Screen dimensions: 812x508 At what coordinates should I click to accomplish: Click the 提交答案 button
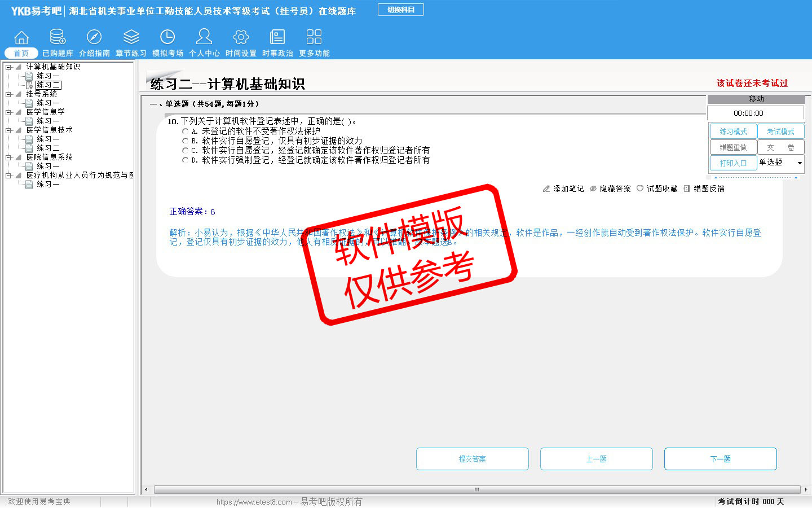pos(473,459)
